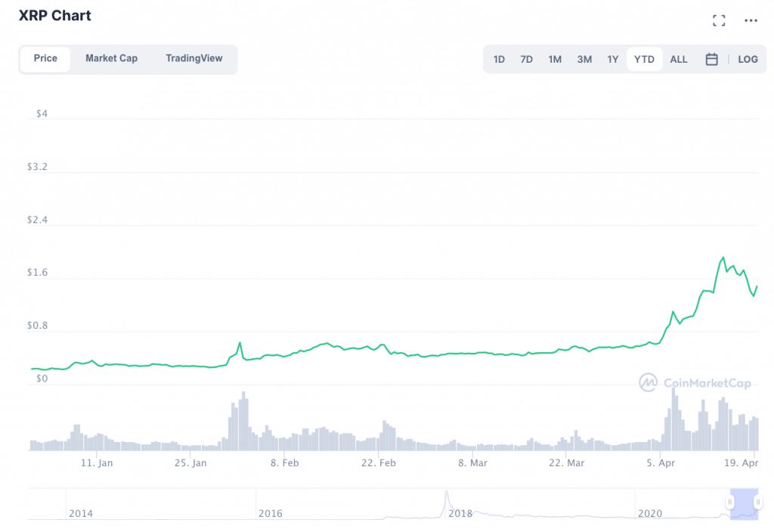
Task: Select the 1D time range
Action: click(x=499, y=59)
